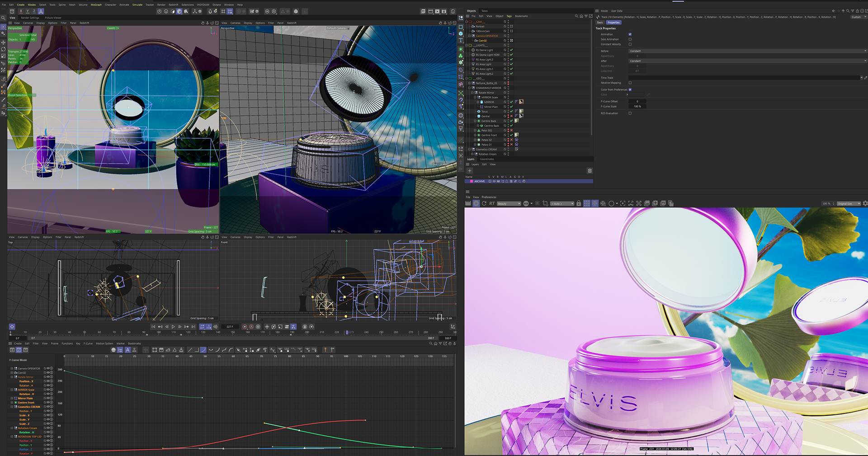Screen dimensions: 868x456
Task: Toggle RS Dome Light enable checkmark
Action: coord(511,50)
